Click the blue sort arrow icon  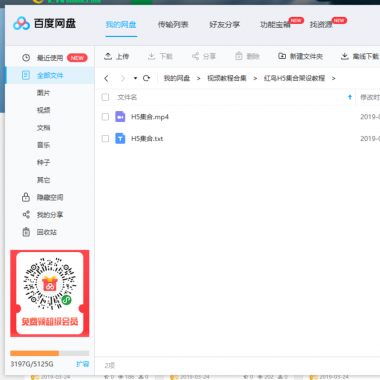[350, 97]
